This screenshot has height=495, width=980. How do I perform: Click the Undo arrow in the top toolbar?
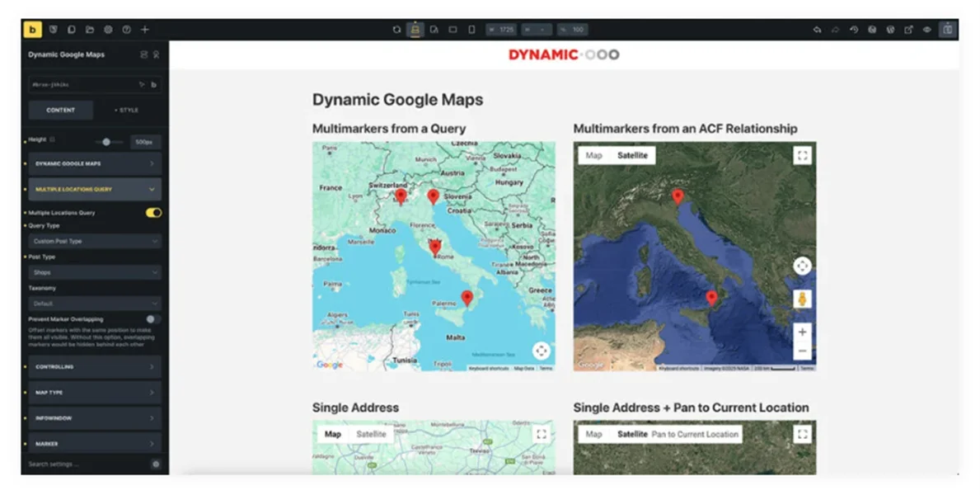point(817,30)
